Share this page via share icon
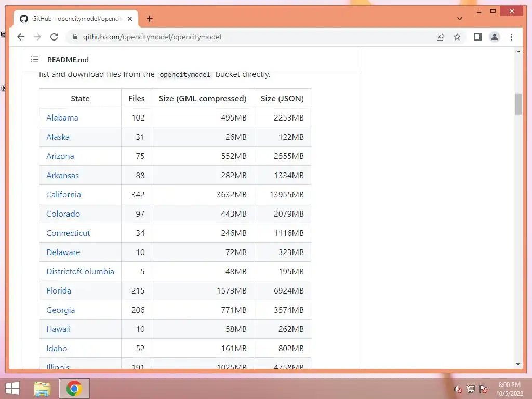This screenshot has height=399, width=532. [441, 37]
